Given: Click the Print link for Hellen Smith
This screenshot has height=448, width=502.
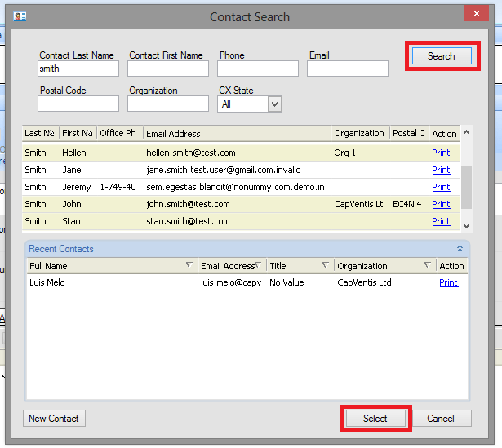Looking at the screenshot, I should (x=441, y=153).
